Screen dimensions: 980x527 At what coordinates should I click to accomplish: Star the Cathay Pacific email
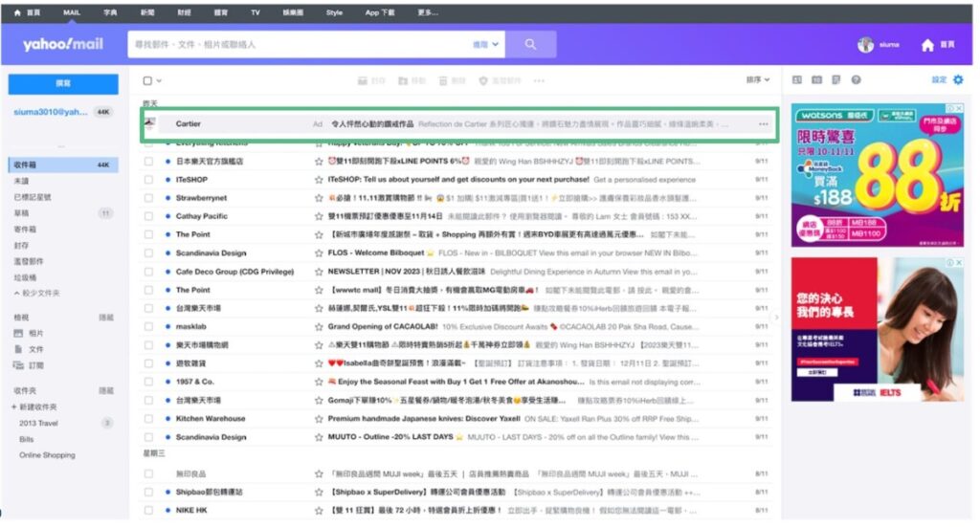319,217
